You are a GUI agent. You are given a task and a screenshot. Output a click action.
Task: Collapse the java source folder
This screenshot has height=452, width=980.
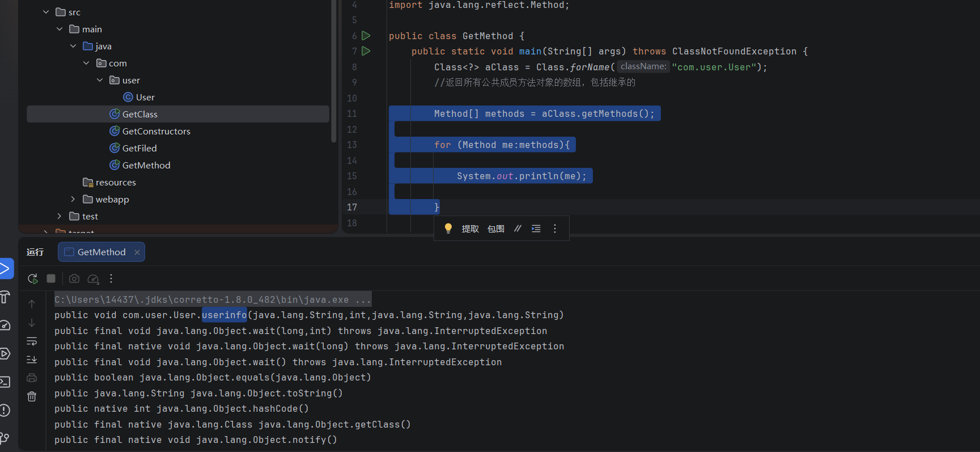(73, 46)
